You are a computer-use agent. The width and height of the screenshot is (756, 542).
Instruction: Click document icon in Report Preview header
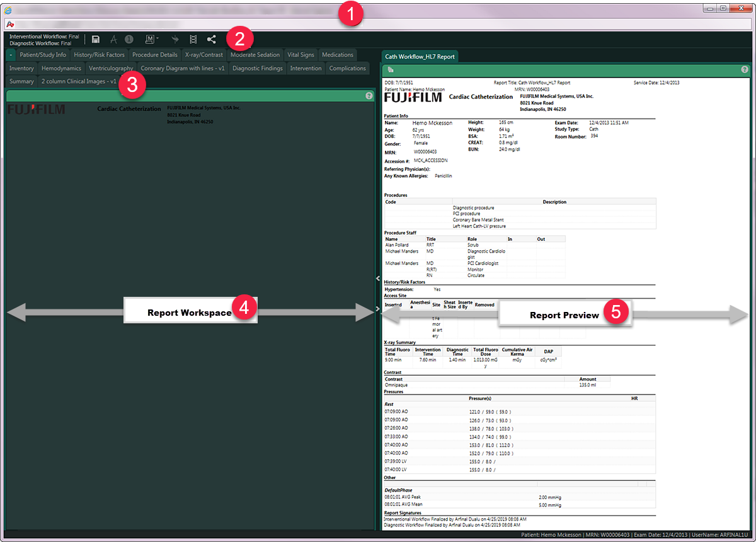(391, 69)
